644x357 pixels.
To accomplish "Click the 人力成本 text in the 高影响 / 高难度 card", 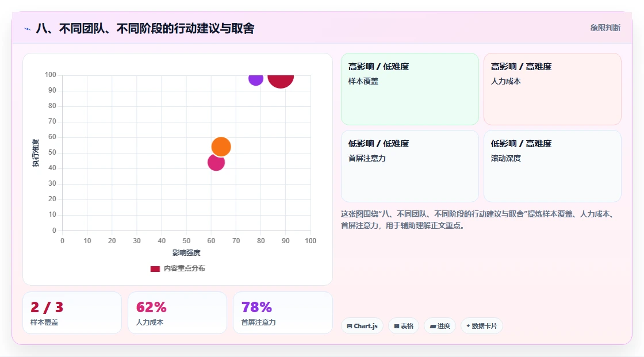I will coord(505,81).
